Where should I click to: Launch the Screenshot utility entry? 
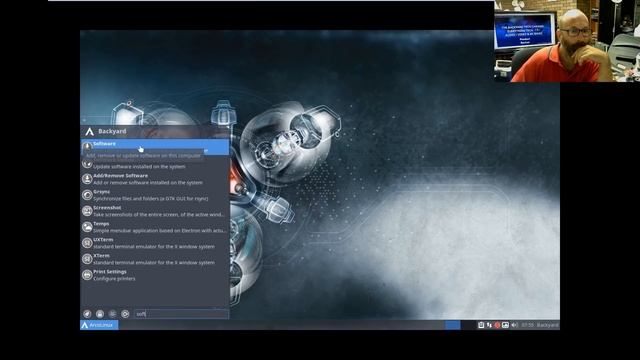[x=155, y=211]
